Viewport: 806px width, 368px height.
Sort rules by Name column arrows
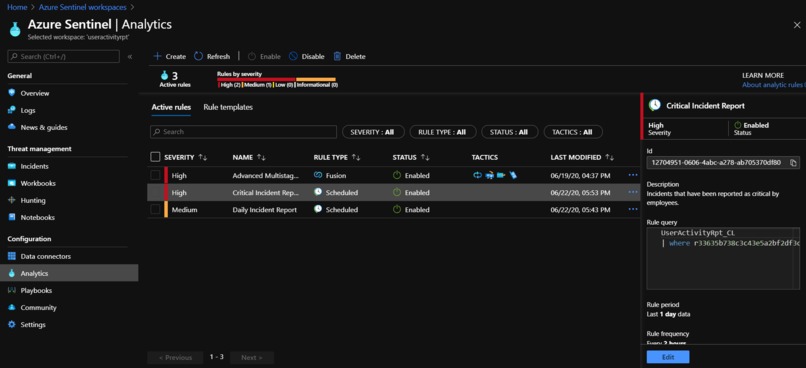pos(261,157)
